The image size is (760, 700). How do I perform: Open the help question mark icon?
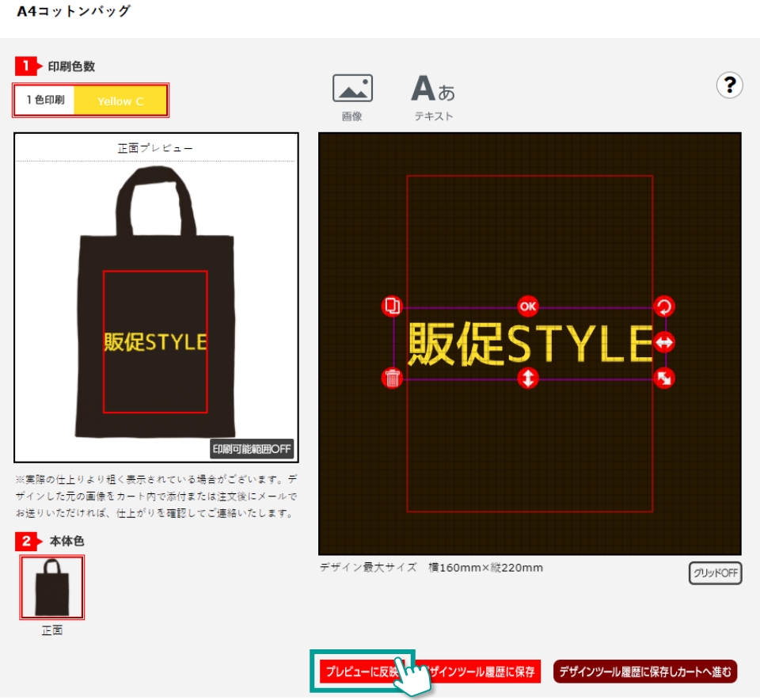point(729,85)
